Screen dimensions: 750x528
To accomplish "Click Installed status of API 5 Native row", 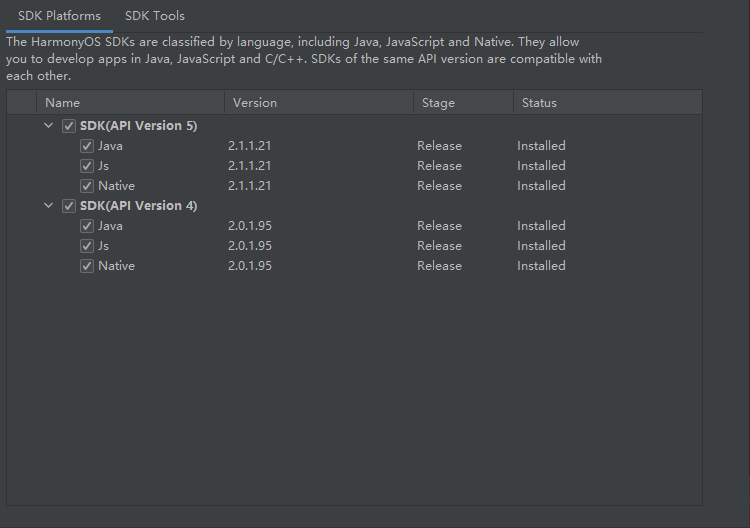I will (x=541, y=186).
